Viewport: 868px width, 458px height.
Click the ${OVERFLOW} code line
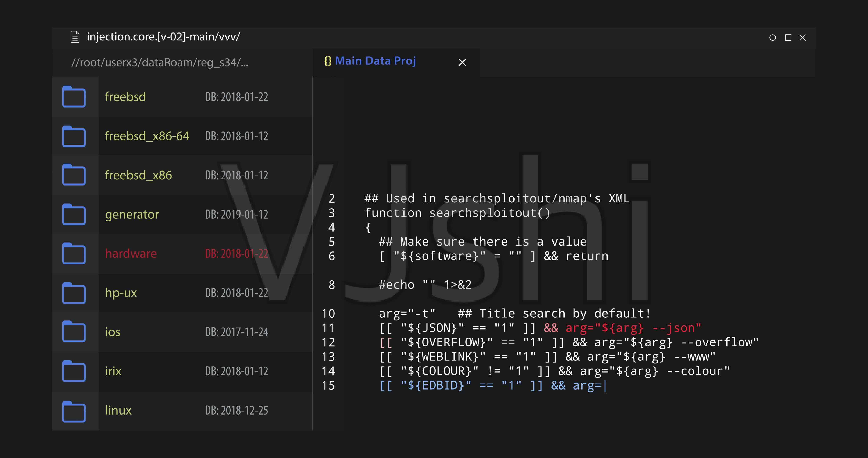coord(569,343)
